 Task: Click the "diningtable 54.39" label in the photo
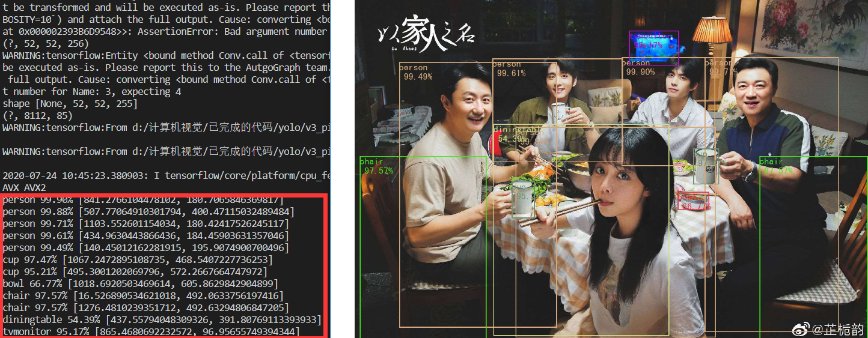pos(517,134)
